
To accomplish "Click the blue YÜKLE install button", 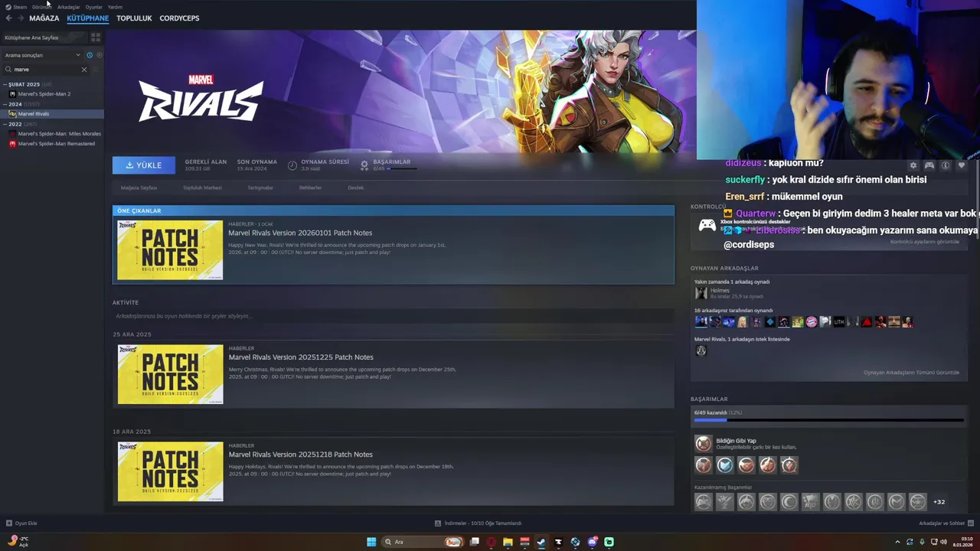I will click(x=144, y=165).
